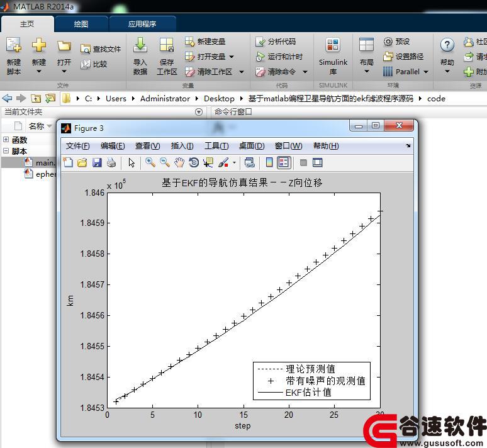
Task: Open Figure 3 桌面(D) menu
Action: click(252, 146)
